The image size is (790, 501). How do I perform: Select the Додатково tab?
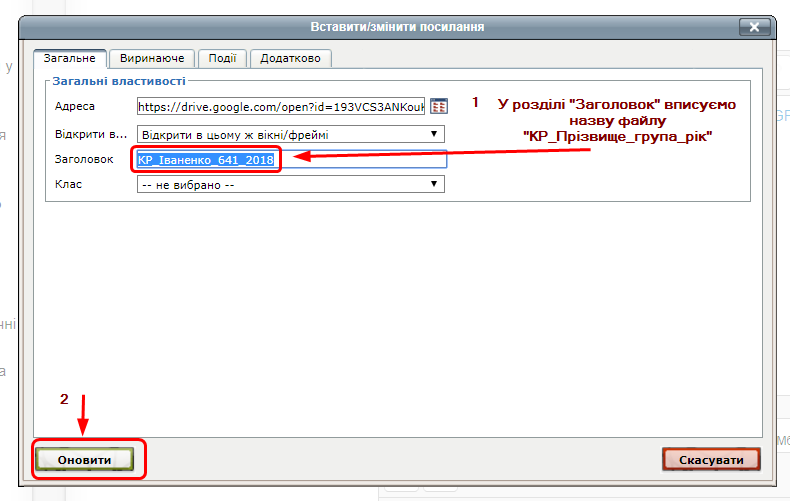pos(290,59)
